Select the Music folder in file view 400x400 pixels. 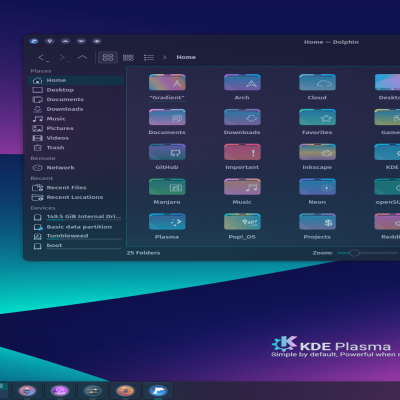(242, 187)
